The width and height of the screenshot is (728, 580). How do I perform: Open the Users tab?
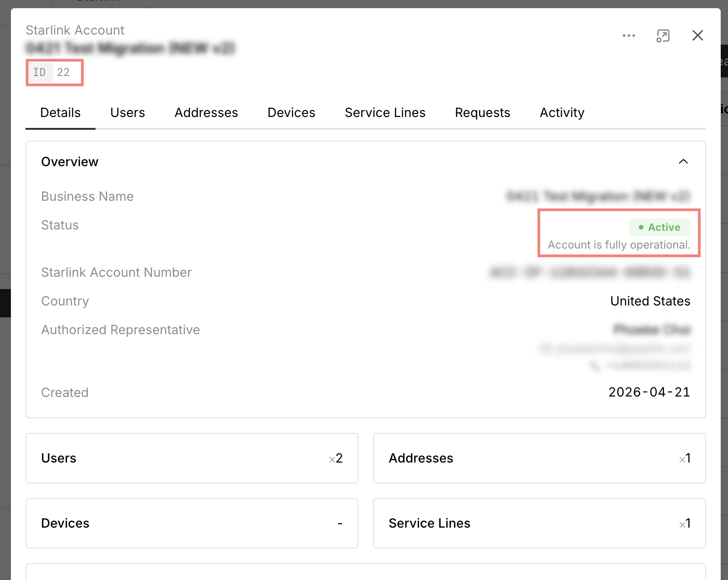tap(128, 112)
